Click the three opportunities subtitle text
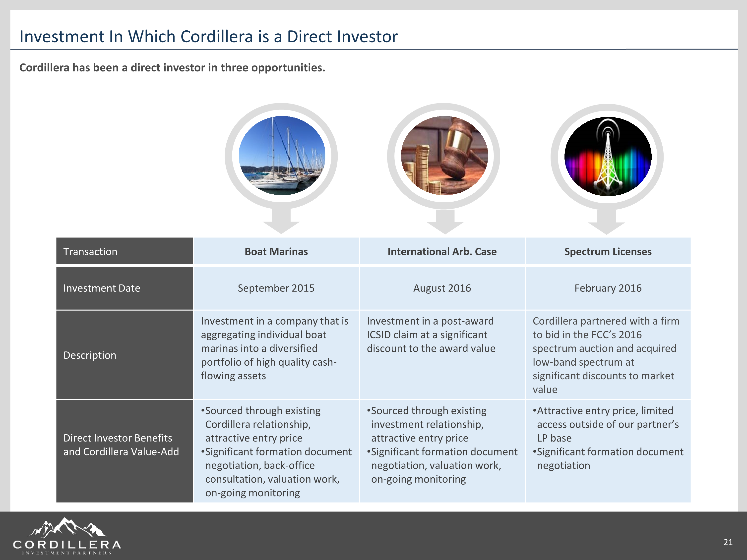Image resolution: width=747 pixels, height=560 pixels. pos(172,67)
